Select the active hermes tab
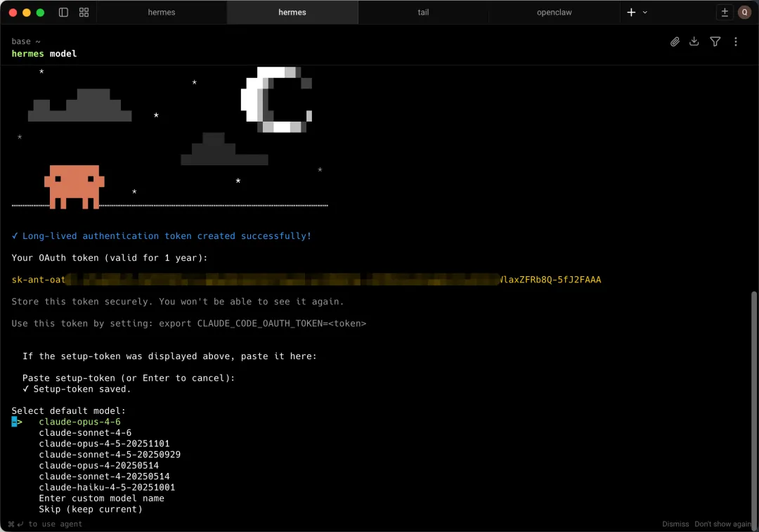This screenshot has width=759, height=532. 292,12
